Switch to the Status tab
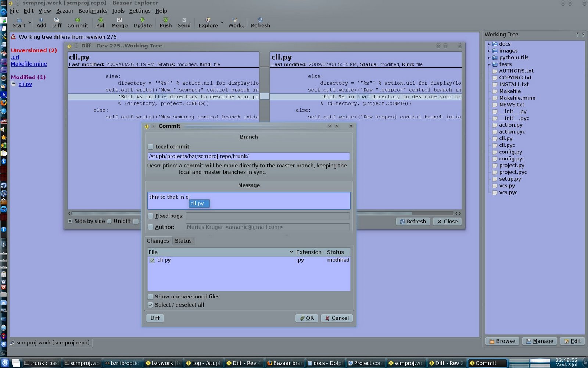Image resolution: width=588 pixels, height=368 pixels. (x=183, y=241)
